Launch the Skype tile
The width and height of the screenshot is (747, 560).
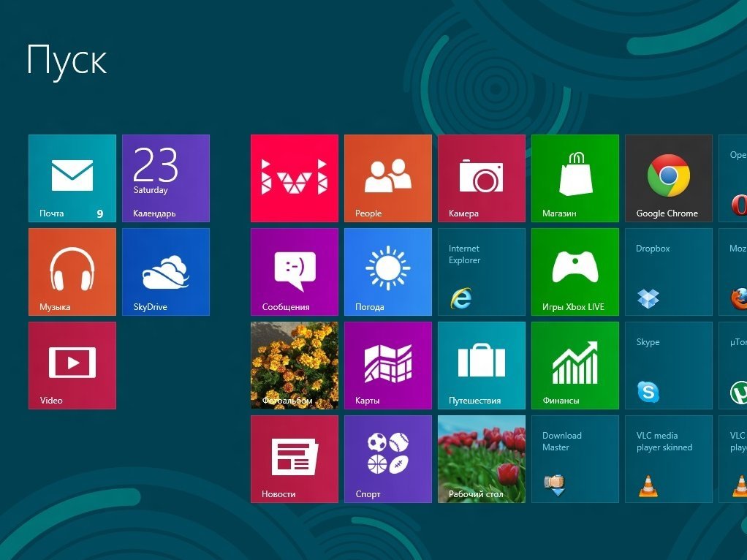pos(668,366)
